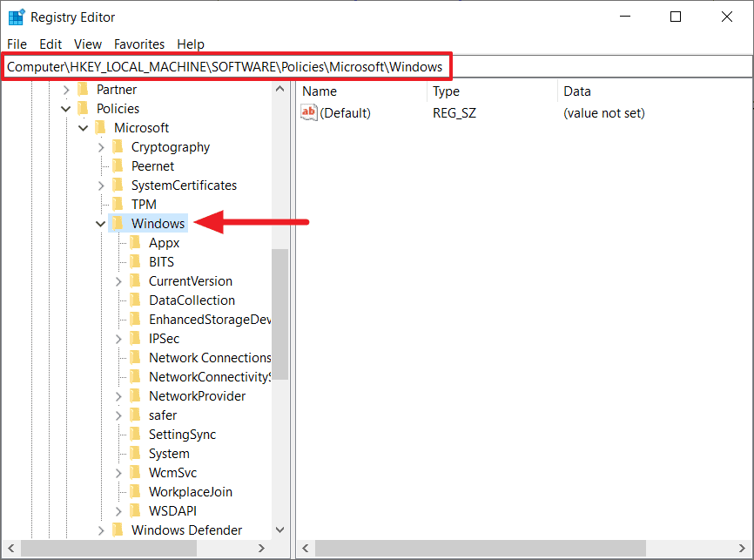Click tree pane scroll up arrow
The width and height of the screenshot is (754, 560).
tap(279, 89)
